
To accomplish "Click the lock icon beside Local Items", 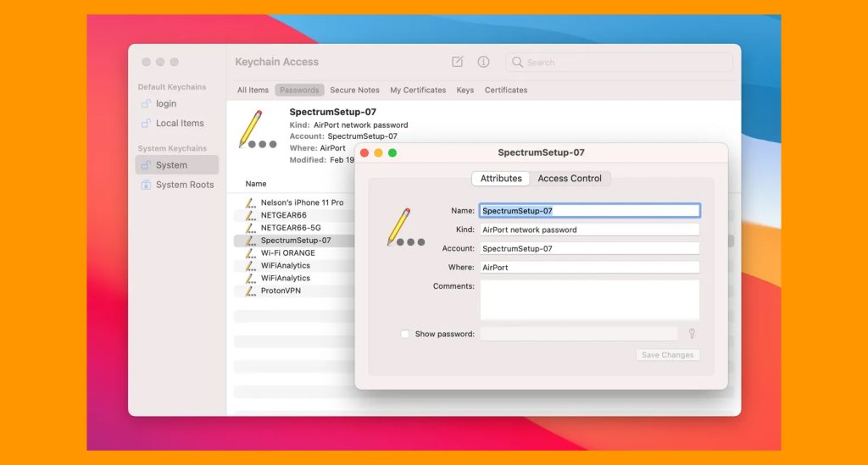I will click(146, 123).
